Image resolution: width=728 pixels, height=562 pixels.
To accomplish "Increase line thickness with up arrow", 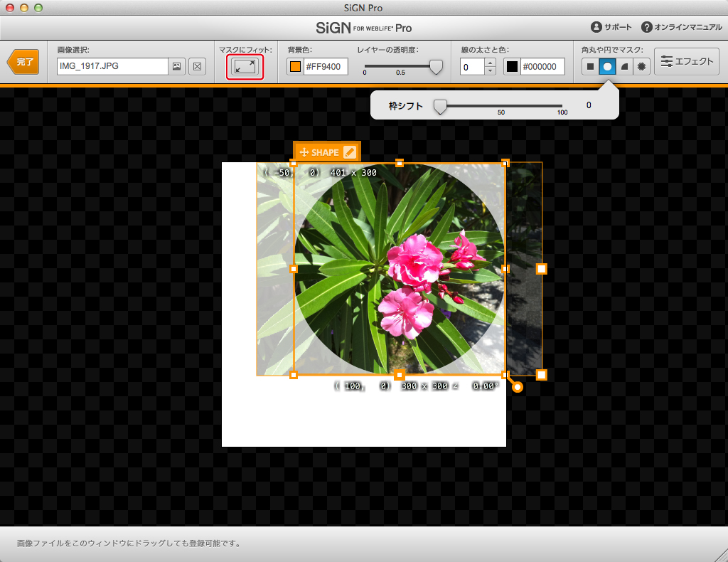I will tap(491, 62).
